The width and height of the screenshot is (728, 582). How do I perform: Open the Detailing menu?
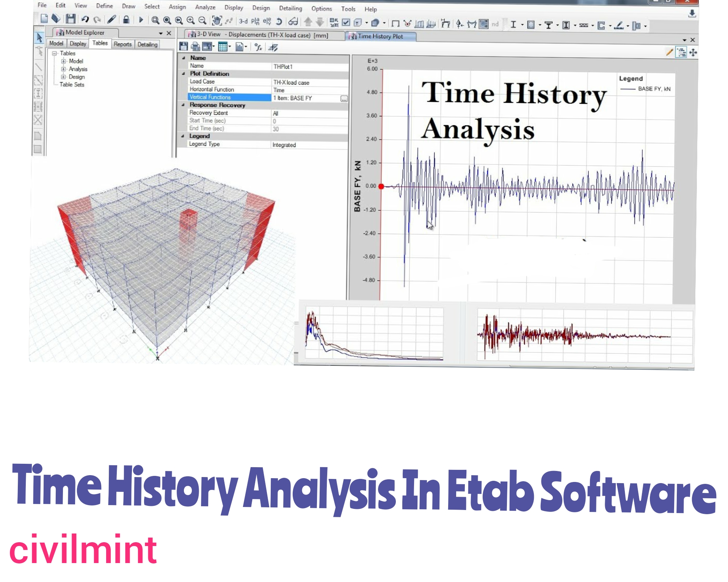coord(290,8)
